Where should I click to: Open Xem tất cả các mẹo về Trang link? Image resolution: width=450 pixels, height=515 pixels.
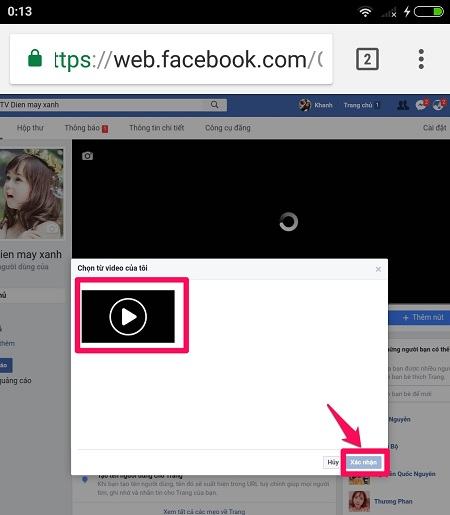[x=204, y=511]
